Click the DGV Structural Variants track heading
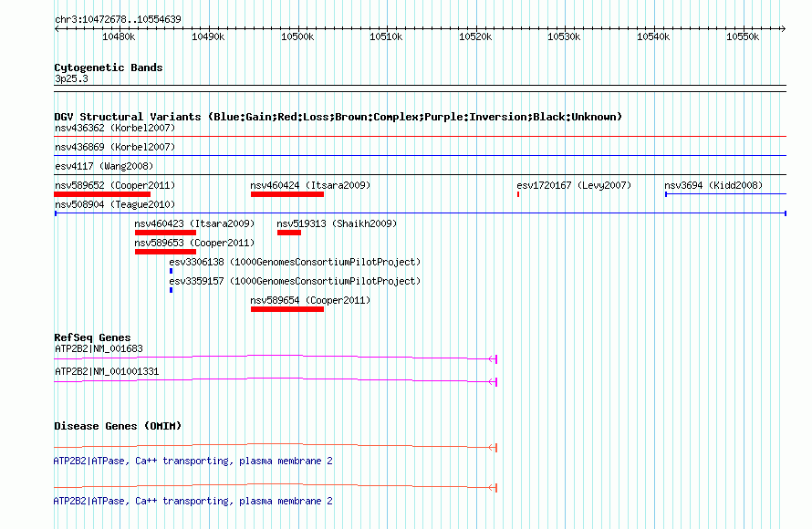The width and height of the screenshot is (812, 529). click(338, 117)
